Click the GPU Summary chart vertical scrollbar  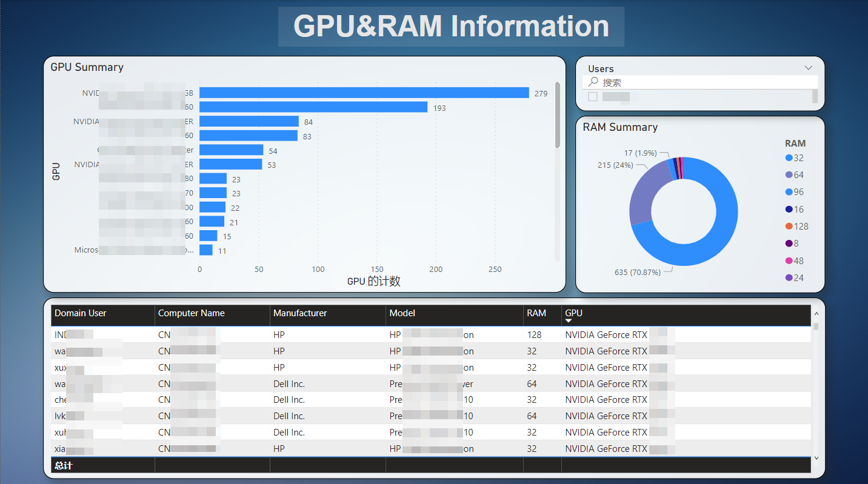coord(557,115)
